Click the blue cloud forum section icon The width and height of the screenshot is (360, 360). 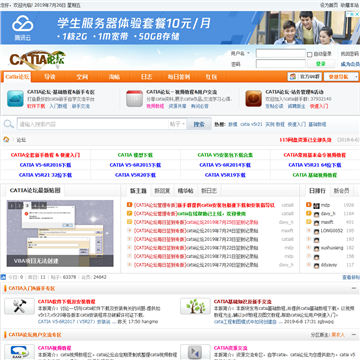[15, 99]
